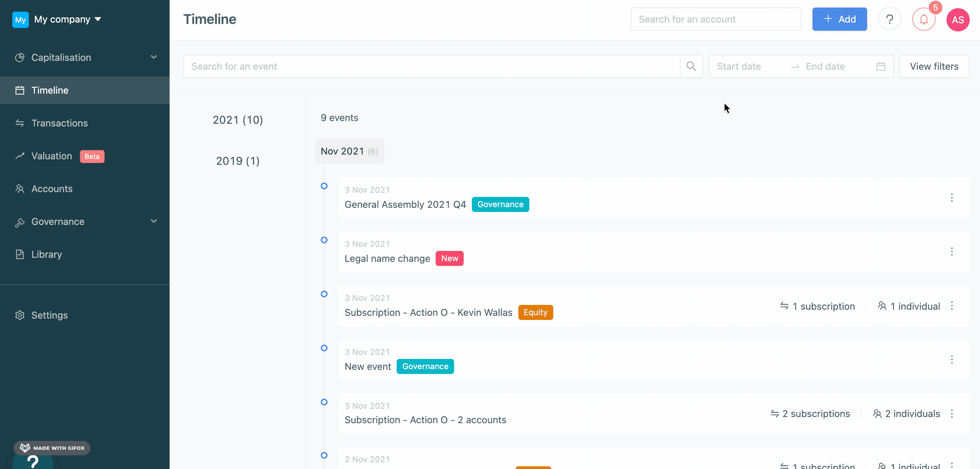Click the help question mark icon
980x469 pixels.
(x=889, y=19)
